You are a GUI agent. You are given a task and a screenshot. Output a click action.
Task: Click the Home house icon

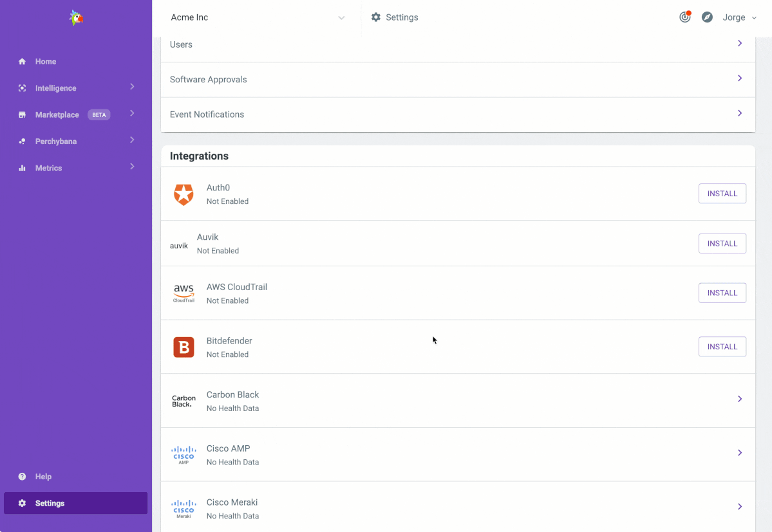[22, 62]
